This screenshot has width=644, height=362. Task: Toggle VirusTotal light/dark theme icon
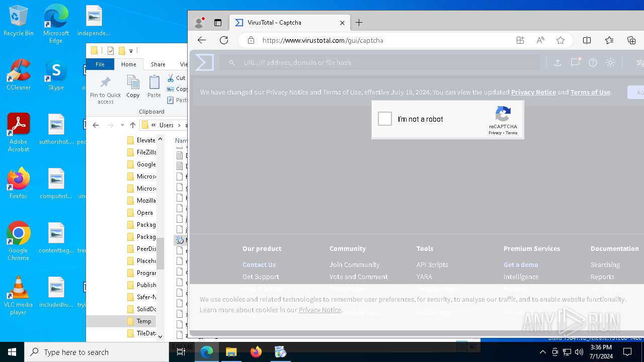[x=610, y=62]
